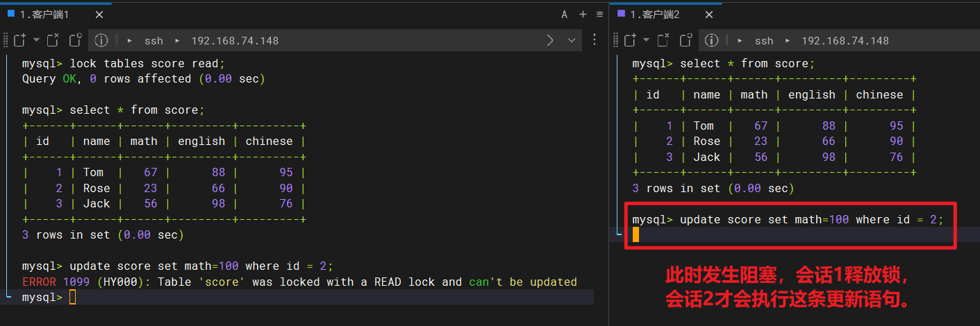980x326 pixels.
Task: Click 192.168.74.148 in 客户端1 address bar
Action: click(x=235, y=41)
